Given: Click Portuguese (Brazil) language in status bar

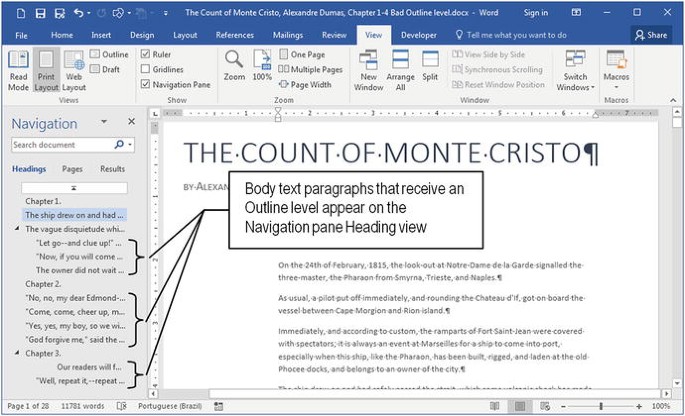Looking at the screenshot, I should click(x=170, y=406).
